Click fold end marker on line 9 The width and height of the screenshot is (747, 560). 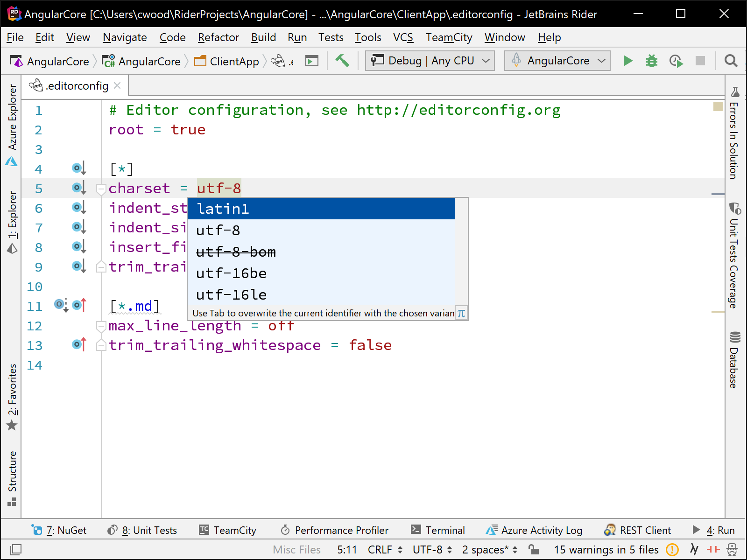[101, 267]
